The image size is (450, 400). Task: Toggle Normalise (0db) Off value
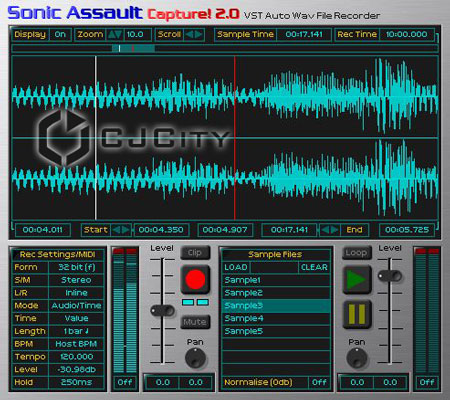(319, 382)
